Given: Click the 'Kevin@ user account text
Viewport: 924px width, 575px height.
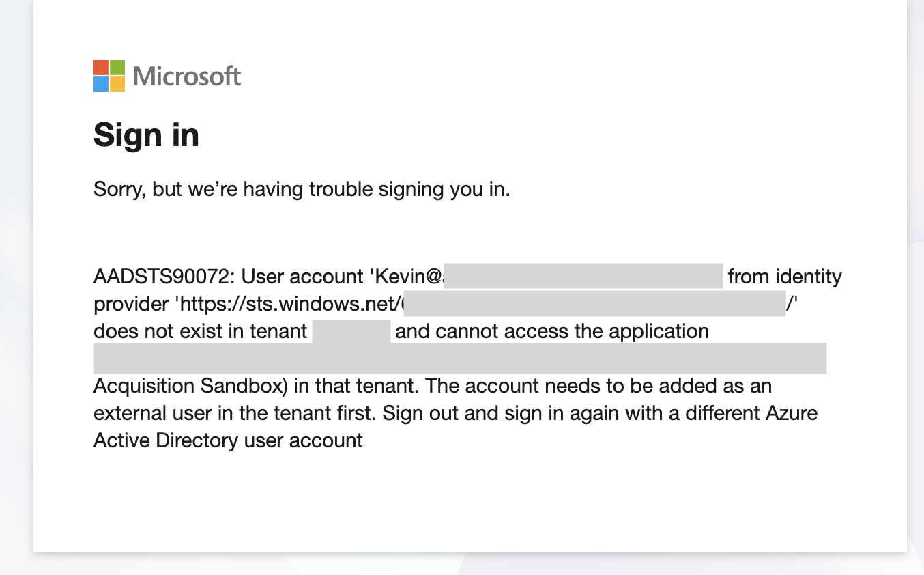Looking at the screenshot, I should (407, 277).
